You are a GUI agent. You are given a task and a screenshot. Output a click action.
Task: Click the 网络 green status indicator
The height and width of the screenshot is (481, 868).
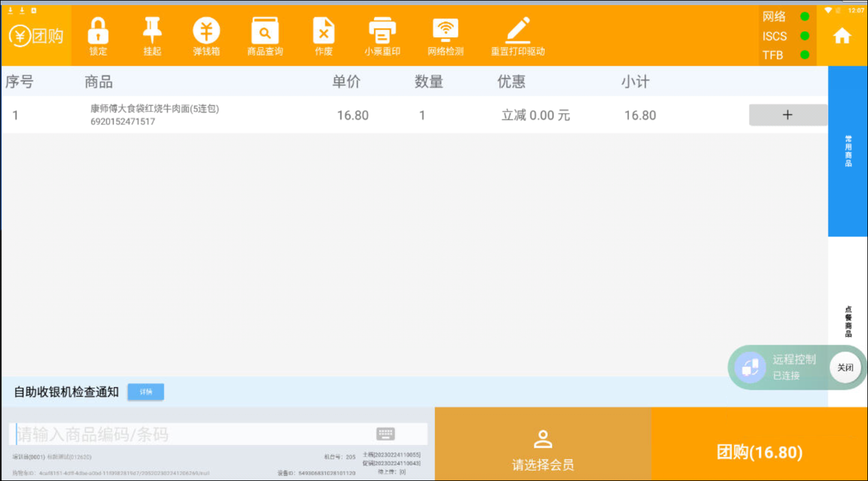point(805,17)
